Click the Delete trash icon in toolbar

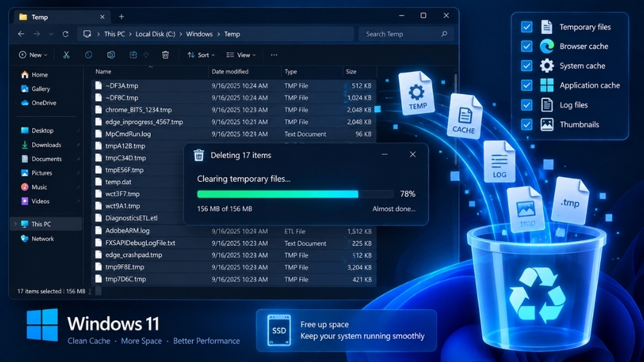pos(166,55)
